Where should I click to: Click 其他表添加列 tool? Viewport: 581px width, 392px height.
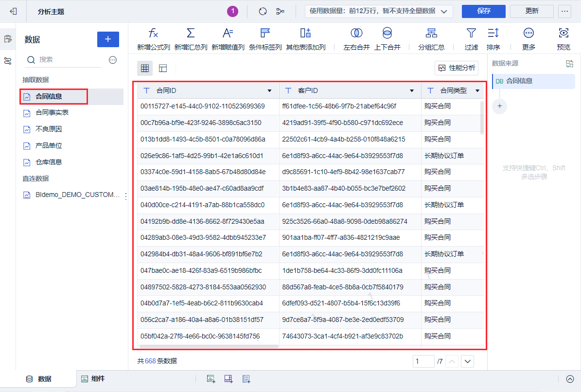(x=306, y=39)
